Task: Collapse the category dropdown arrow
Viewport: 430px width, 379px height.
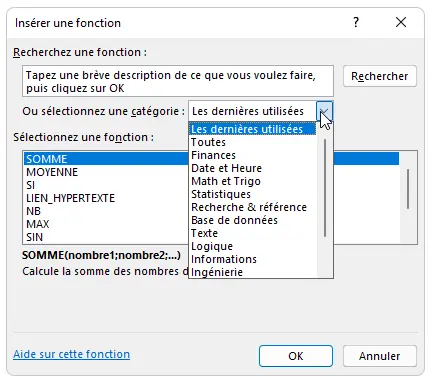Action: pyautogui.click(x=324, y=111)
